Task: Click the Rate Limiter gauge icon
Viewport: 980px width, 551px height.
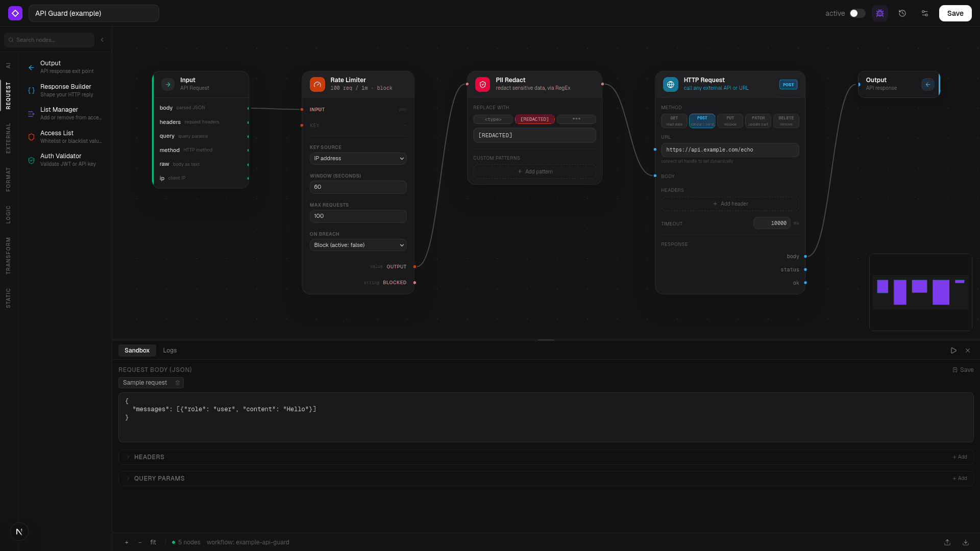Action: point(317,84)
